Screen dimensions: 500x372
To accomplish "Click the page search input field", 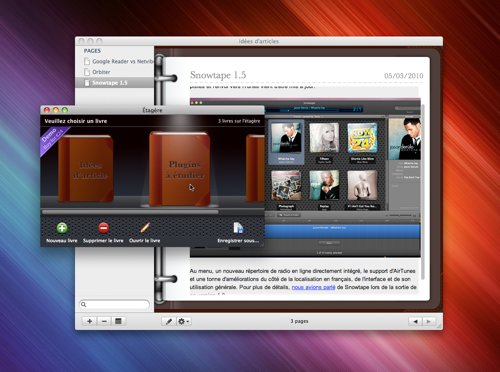I will click(x=114, y=304).
